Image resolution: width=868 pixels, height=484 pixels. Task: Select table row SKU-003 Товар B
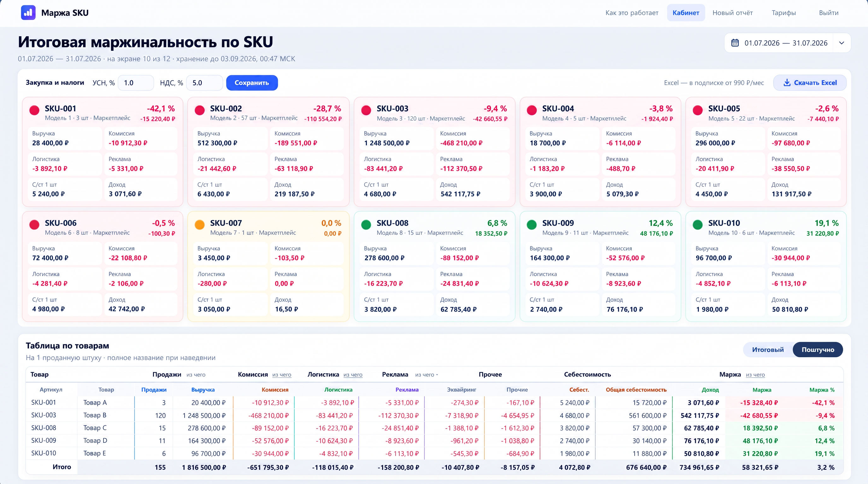pos(435,415)
